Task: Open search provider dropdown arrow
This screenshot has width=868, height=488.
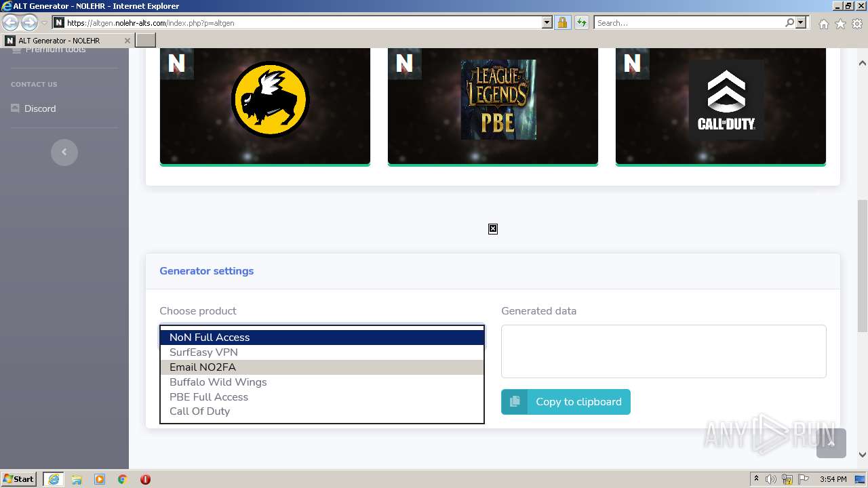Action: [801, 22]
